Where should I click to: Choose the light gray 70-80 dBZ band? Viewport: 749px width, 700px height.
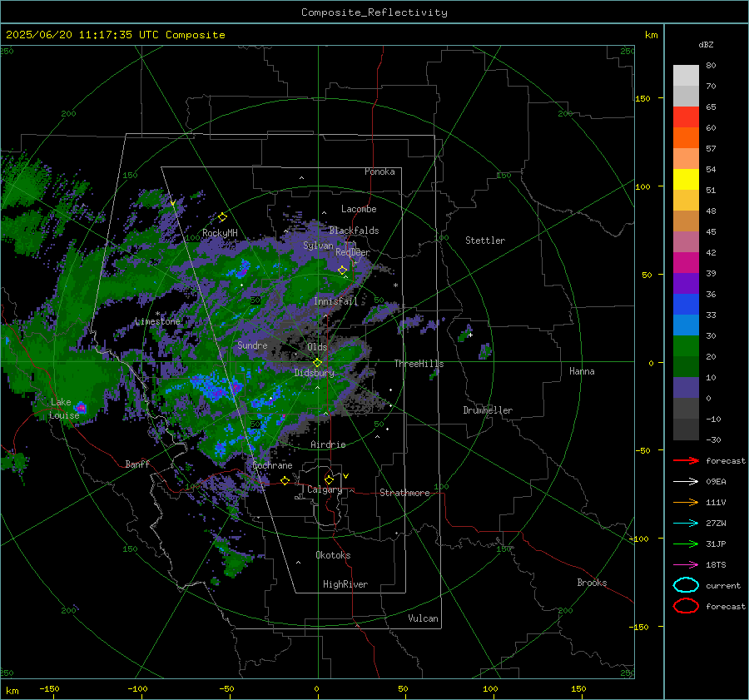686,76
